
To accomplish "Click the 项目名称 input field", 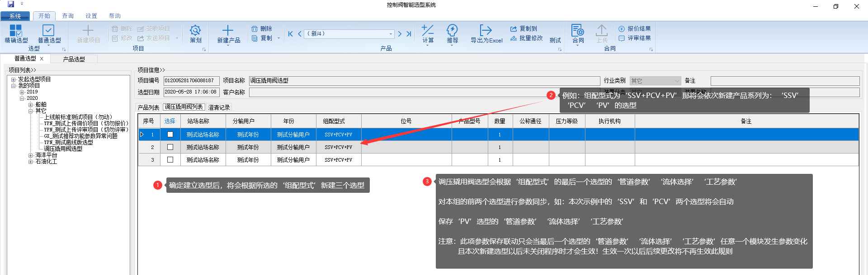I will pyautogui.click(x=424, y=81).
